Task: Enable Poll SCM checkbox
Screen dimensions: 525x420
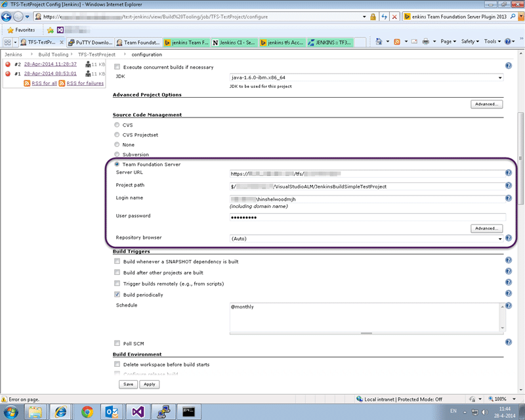Action: [117, 343]
